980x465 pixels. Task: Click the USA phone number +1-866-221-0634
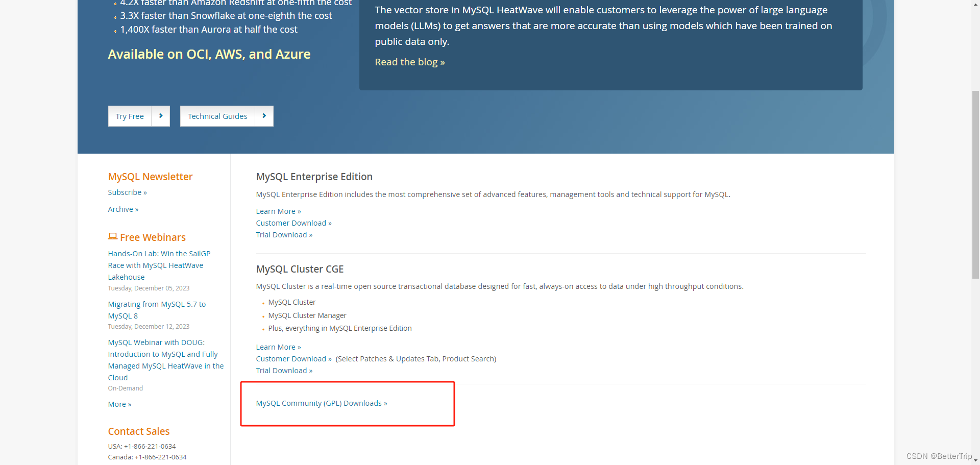(x=150, y=446)
